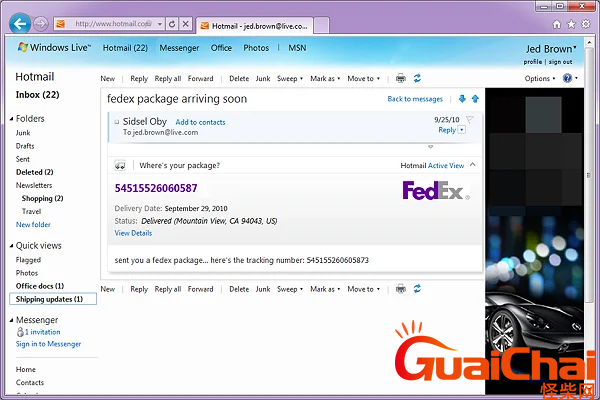Select Shipping updates (1) quick view
This screenshot has width=600, height=400.
point(53,299)
